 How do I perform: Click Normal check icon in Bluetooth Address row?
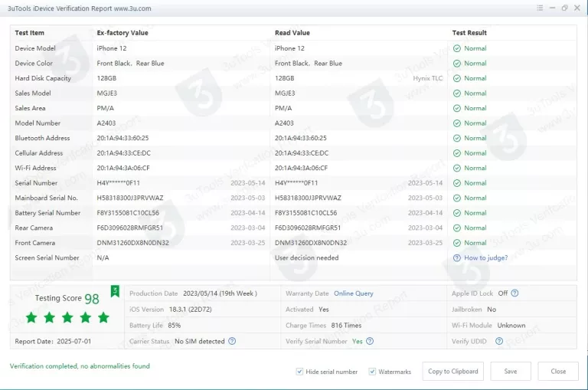pyautogui.click(x=457, y=138)
